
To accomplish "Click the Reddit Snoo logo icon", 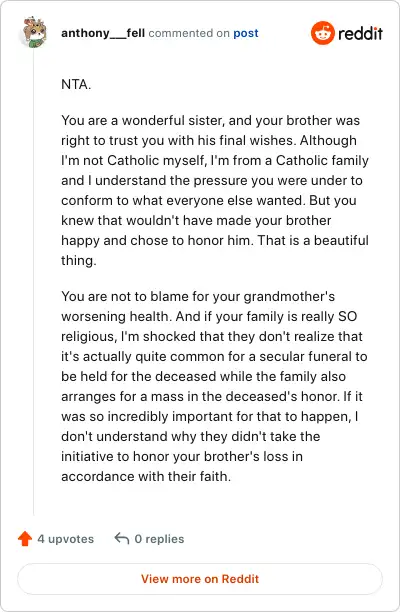I will [x=323, y=33].
